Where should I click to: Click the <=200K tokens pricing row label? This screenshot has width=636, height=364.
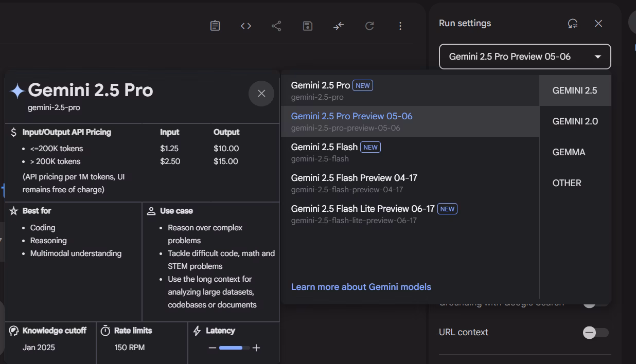[57, 149]
